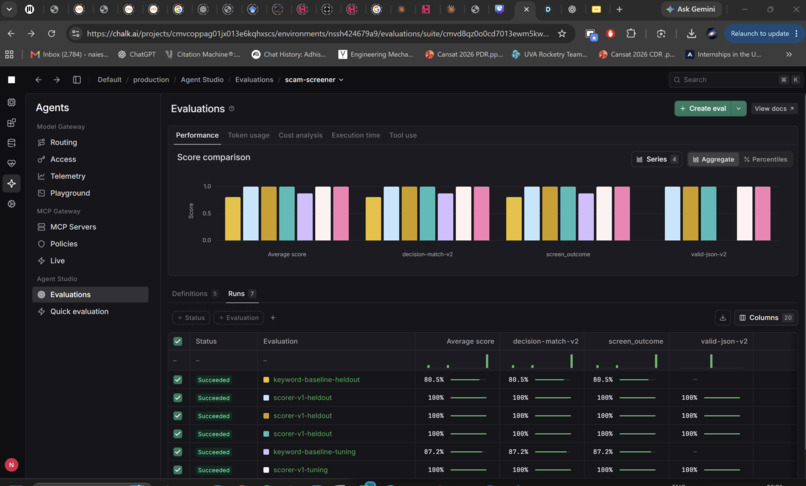Image resolution: width=806 pixels, height=486 pixels.
Task: Open the database icon in left rail
Action: pyautogui.click(x=11, y=143)
